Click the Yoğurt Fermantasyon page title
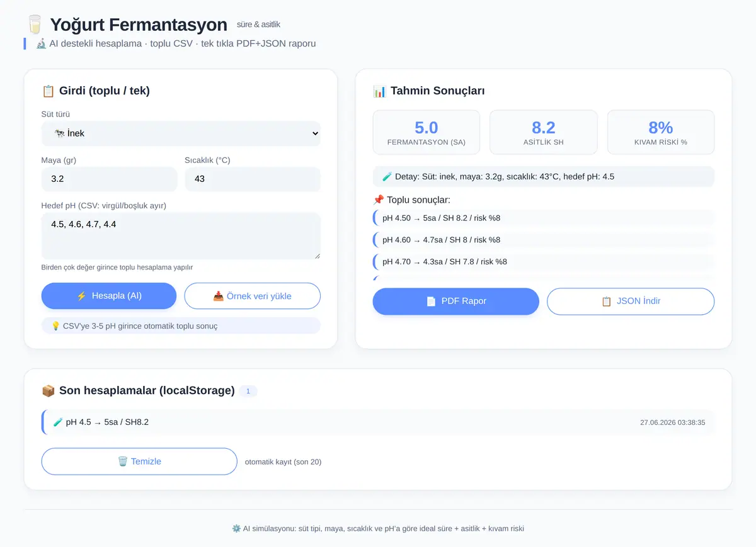Image resolution: width=756 pixels, height=547 pixels. pyautogui.click(x=139, y=25)
